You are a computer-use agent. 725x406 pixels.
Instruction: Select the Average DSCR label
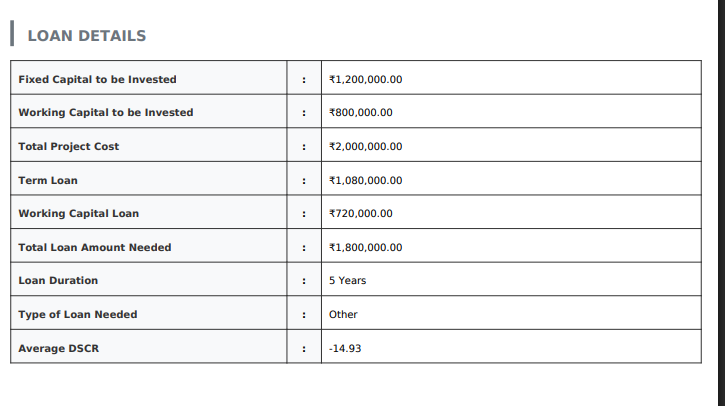(60, 349)
